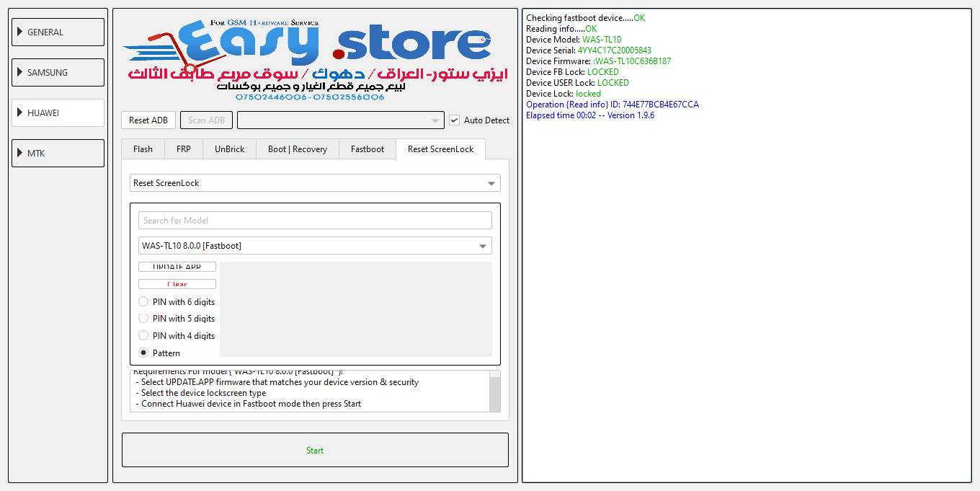Select PIN with 4 digits option
Image resolution: width=980 pixels, height=491 pixels.
pyautogui.click(x=177, y=336)
